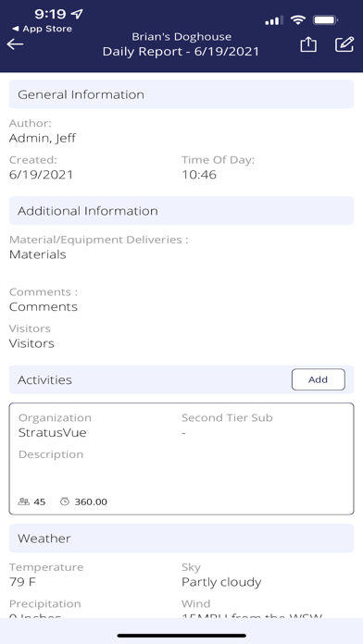Image resolution: width=363 pixels, height=644 pixels.
Task: Select the Weather section header
Action: 181,538
